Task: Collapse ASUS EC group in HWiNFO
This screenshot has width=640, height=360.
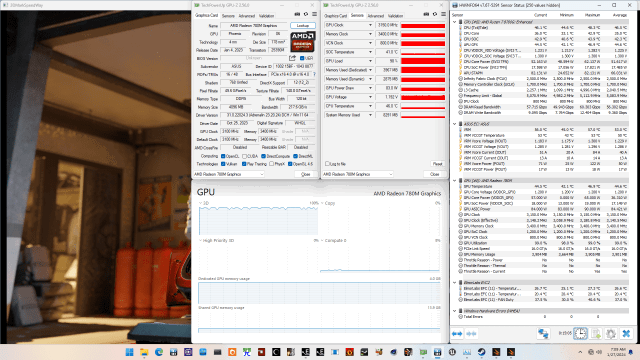Action: (x=455, y=124)
